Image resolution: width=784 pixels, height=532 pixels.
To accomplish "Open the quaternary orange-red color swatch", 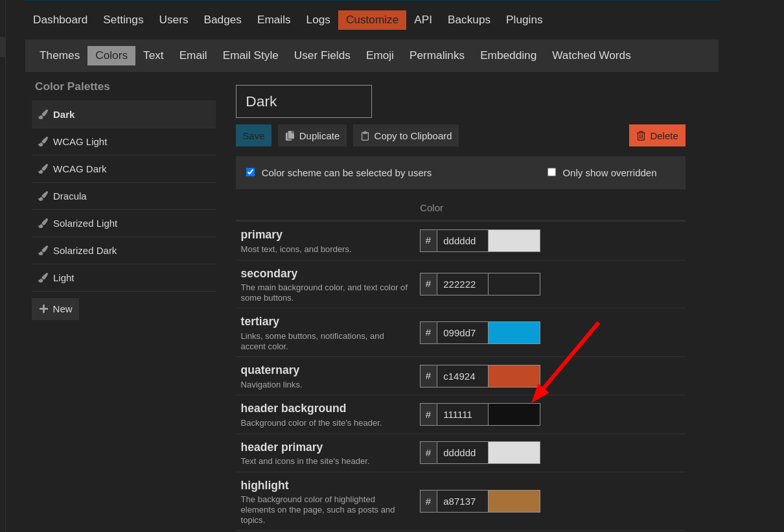I will tap(514, 376).
